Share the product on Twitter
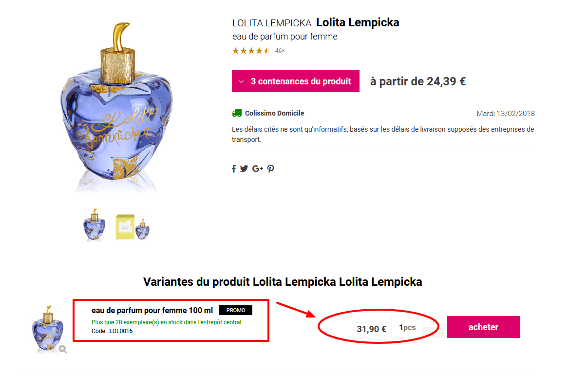The image size is (588, 376). pos(244,168)
